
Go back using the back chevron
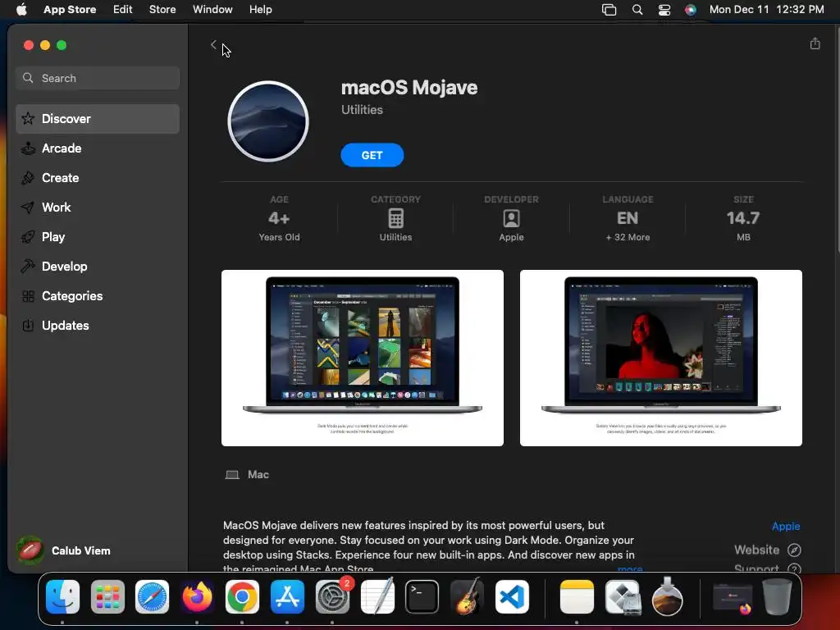click(213, 45)
